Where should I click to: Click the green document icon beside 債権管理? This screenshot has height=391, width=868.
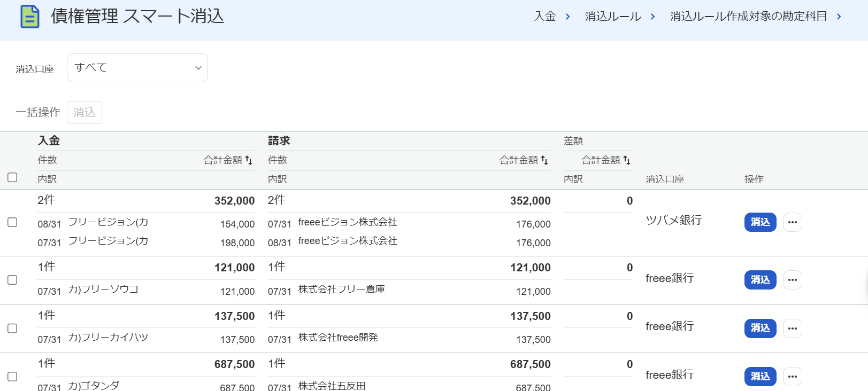pyautogui.click(x=30, y=17)
